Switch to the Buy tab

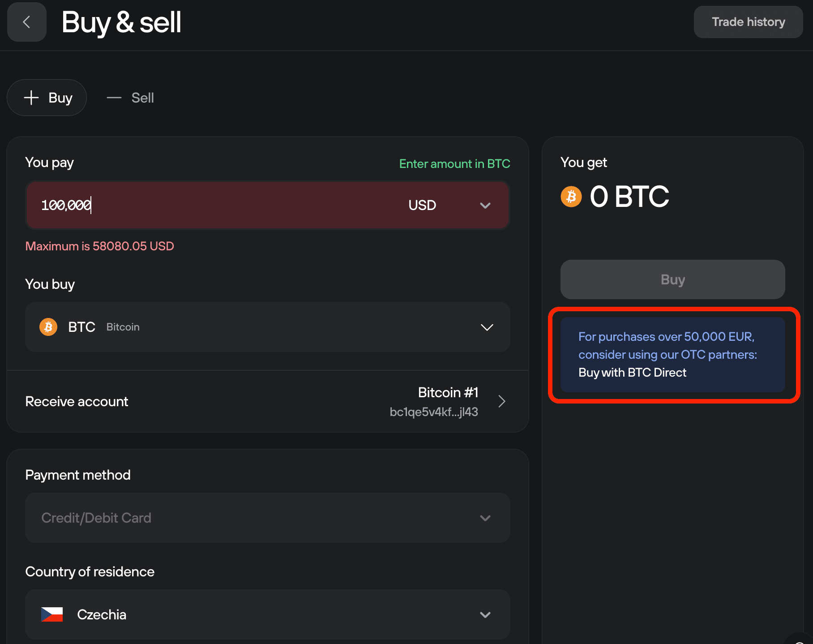47,98
